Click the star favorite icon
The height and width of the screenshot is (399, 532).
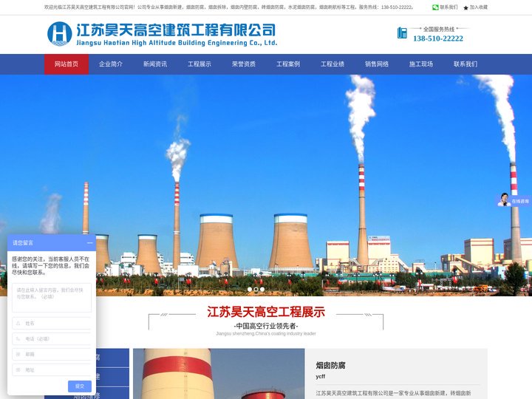[x=465, y=7]
